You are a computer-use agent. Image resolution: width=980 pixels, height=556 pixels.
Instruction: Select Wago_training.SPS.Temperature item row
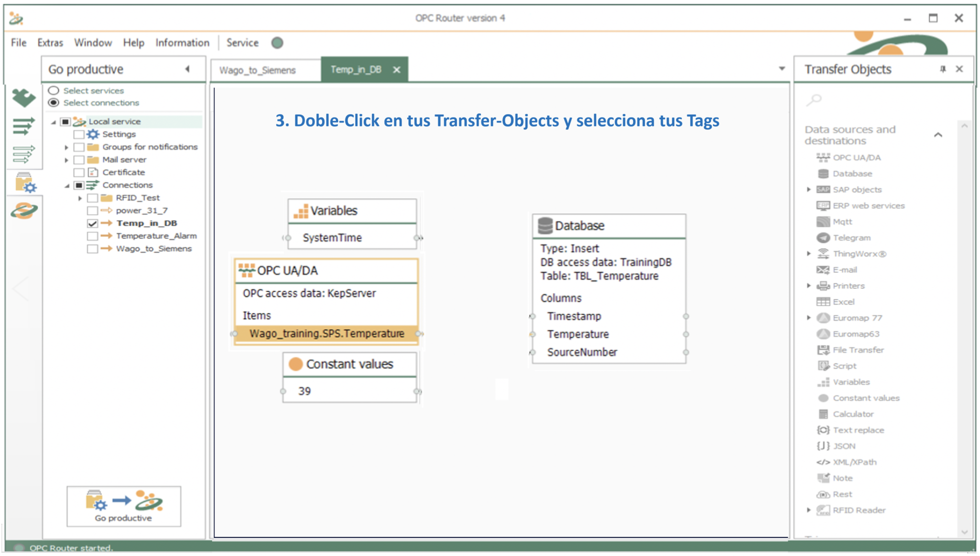[x=326, y=334]
